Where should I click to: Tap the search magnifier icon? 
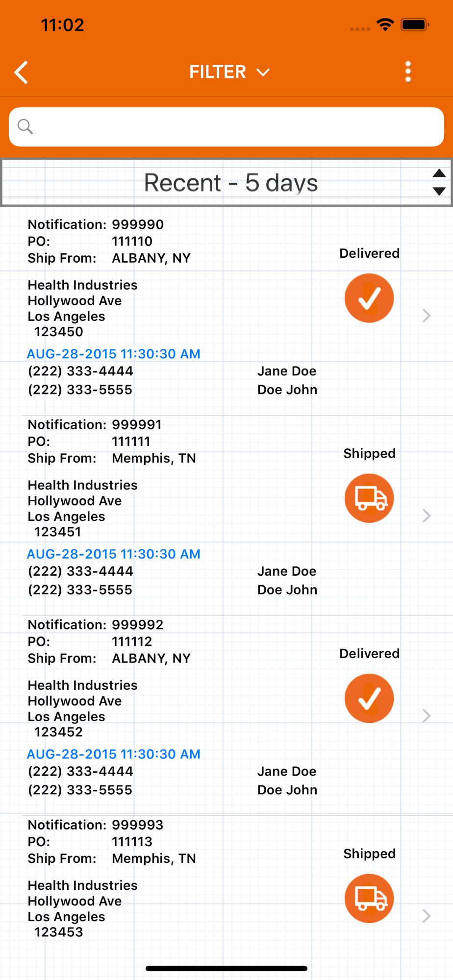pyautogui.click(x=25, y=127)
